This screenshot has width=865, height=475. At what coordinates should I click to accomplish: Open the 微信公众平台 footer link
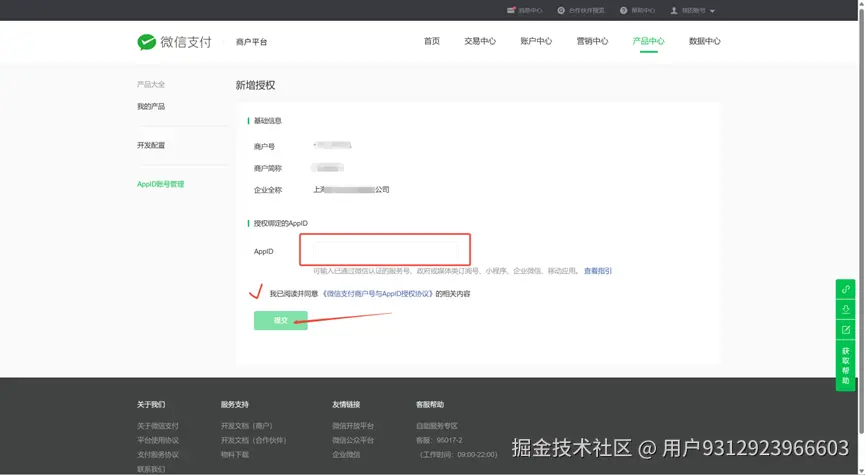point(353,440)
